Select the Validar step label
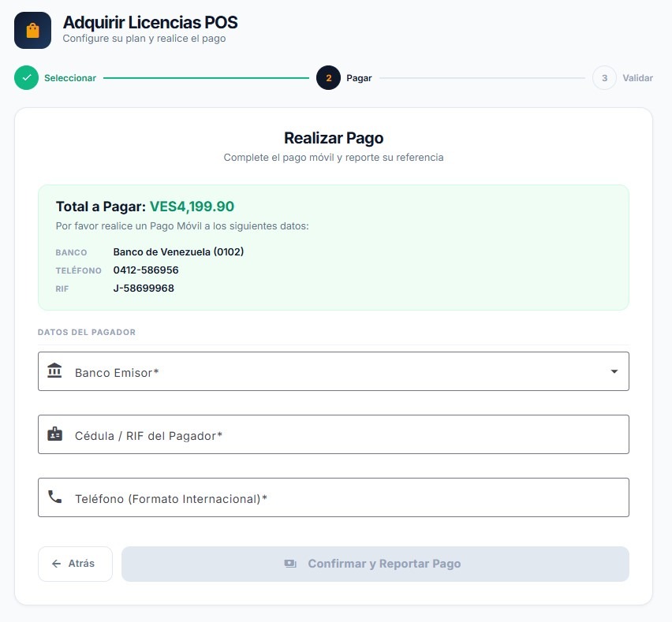The height and width of the screenshot is (622, 672). click(637, 78)
